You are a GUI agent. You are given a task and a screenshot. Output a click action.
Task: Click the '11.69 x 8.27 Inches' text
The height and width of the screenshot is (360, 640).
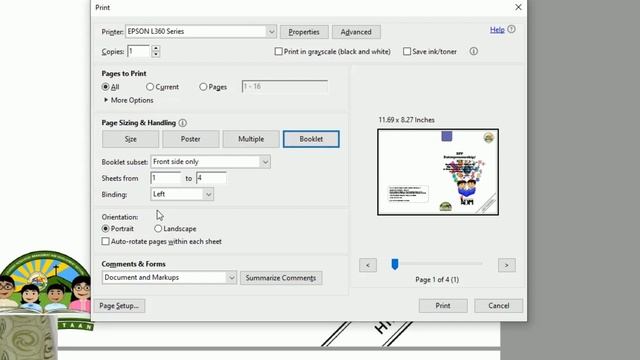coord(407,120)
